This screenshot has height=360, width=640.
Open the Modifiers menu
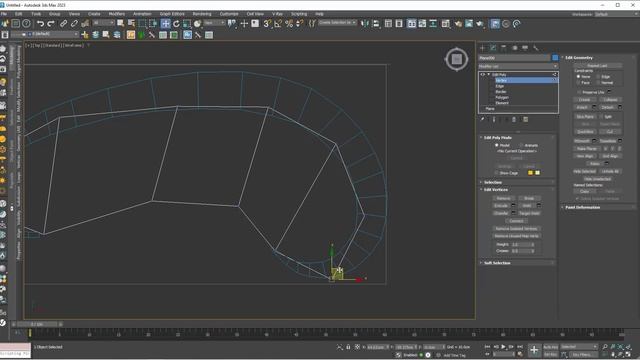[x=117, y=14]
